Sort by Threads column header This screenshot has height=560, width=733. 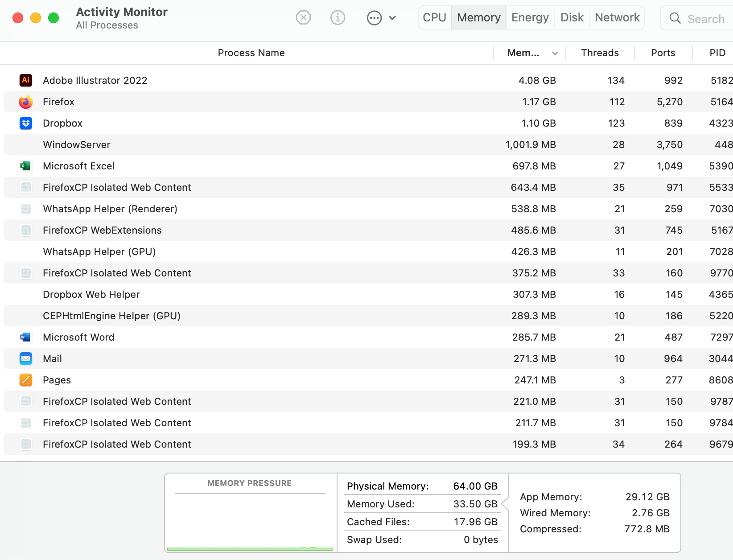600,53
